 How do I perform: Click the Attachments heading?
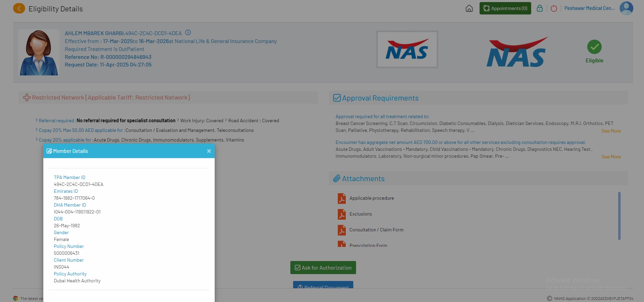click(x=363, y=179)
